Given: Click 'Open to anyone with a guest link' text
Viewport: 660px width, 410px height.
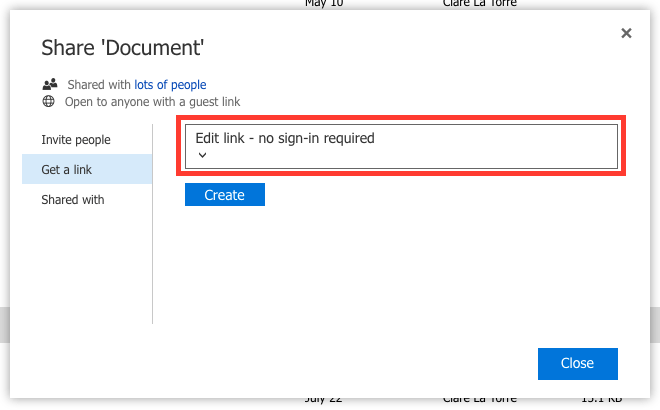Looking at the screenshot, I should tap(152, 101).
